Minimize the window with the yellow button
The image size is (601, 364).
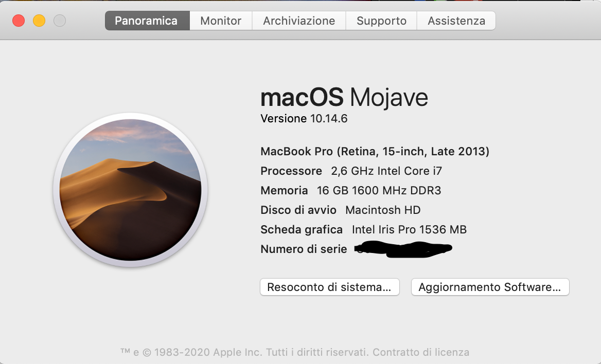coord(39,21)
